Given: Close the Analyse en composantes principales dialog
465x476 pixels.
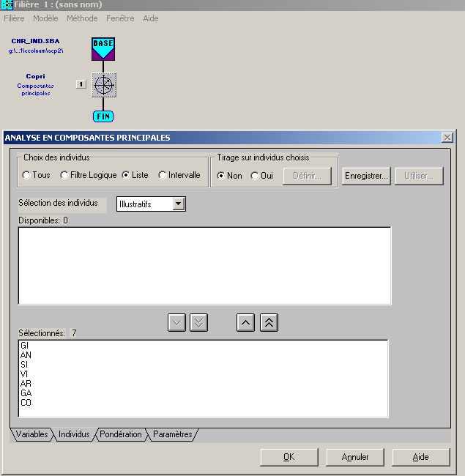Looking at the screenshot, I should pyautogui.click(x=447, y=138).
